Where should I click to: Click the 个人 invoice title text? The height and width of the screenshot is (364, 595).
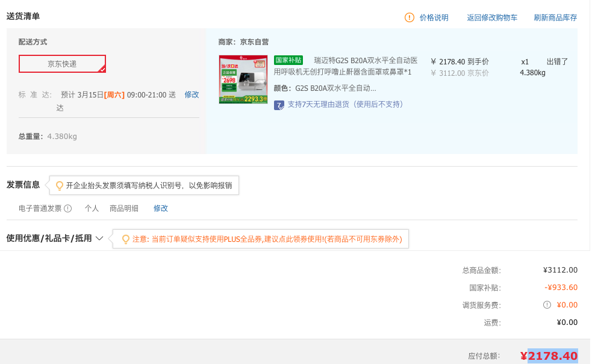point(92,208)
